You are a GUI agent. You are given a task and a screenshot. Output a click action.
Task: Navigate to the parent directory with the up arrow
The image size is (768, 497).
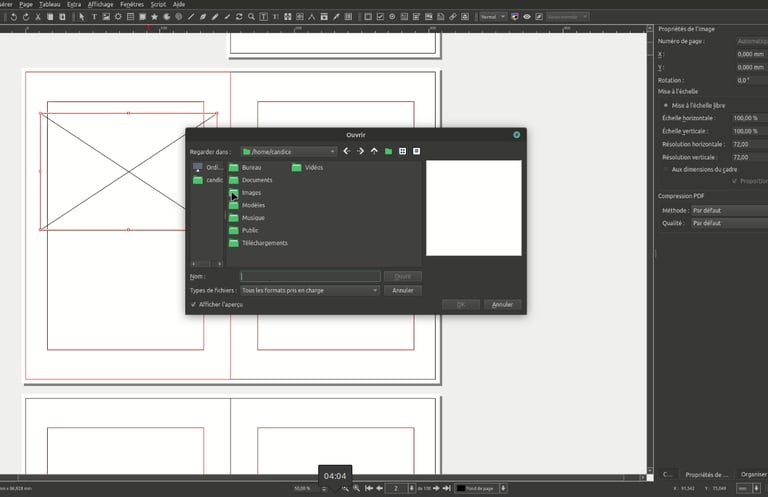[x=374, y=151]
